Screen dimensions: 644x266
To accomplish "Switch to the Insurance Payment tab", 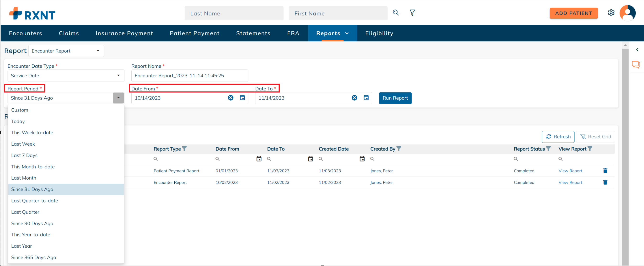I will pyautogui.click(x=124, y=33).
